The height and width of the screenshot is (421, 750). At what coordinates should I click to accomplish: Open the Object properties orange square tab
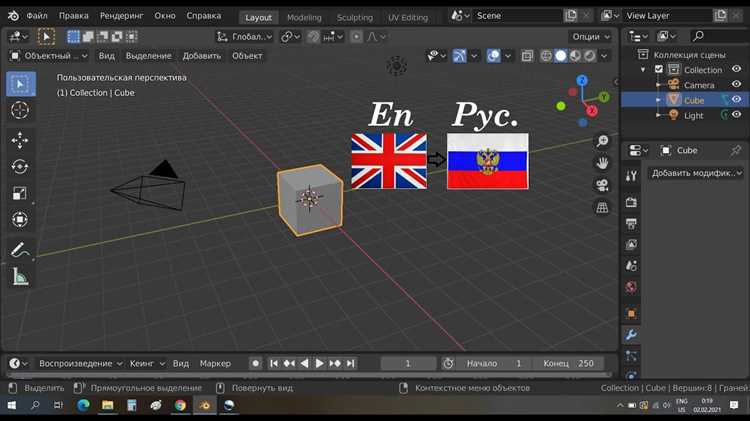point(631,313)
